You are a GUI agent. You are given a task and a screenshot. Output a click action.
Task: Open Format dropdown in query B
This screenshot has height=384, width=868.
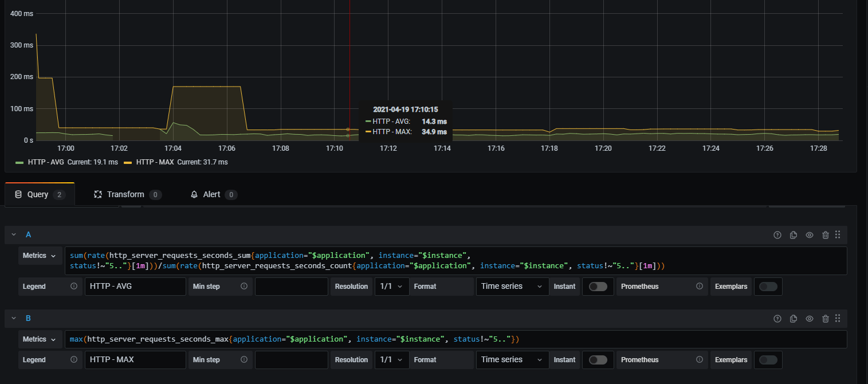[512, 360]
